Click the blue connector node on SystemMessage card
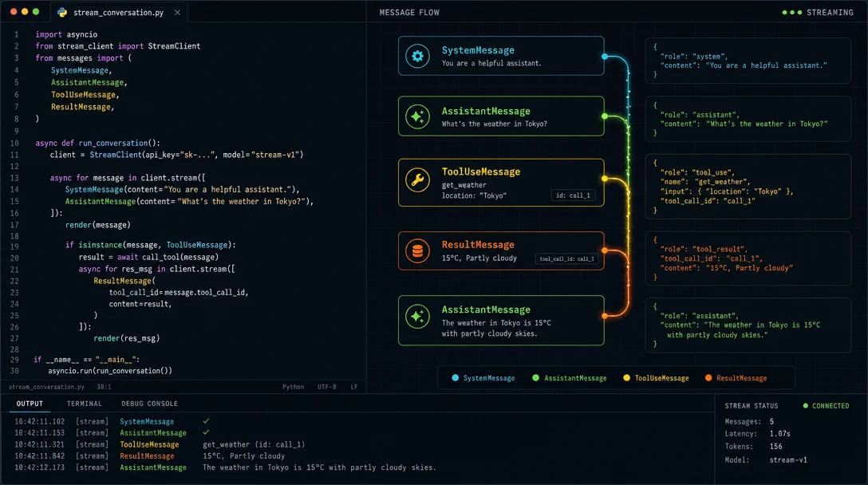 (x=605, y=57)
